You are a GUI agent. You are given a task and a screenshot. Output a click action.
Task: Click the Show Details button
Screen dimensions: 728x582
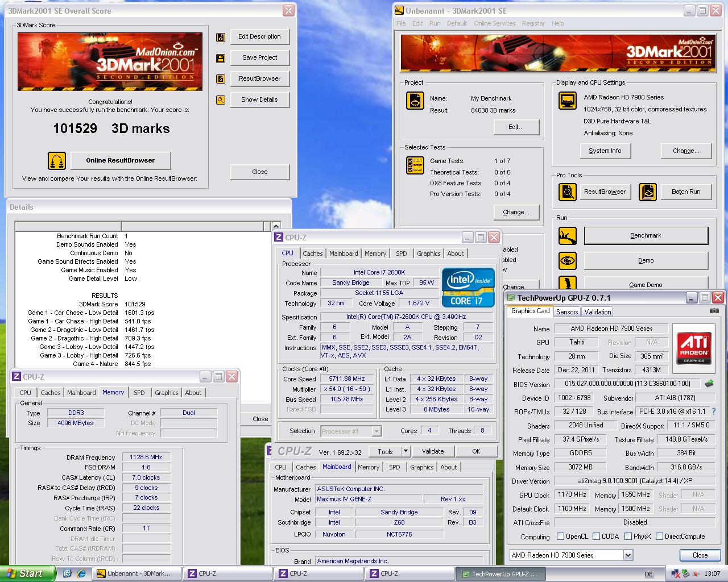click(x=260, y=100)
